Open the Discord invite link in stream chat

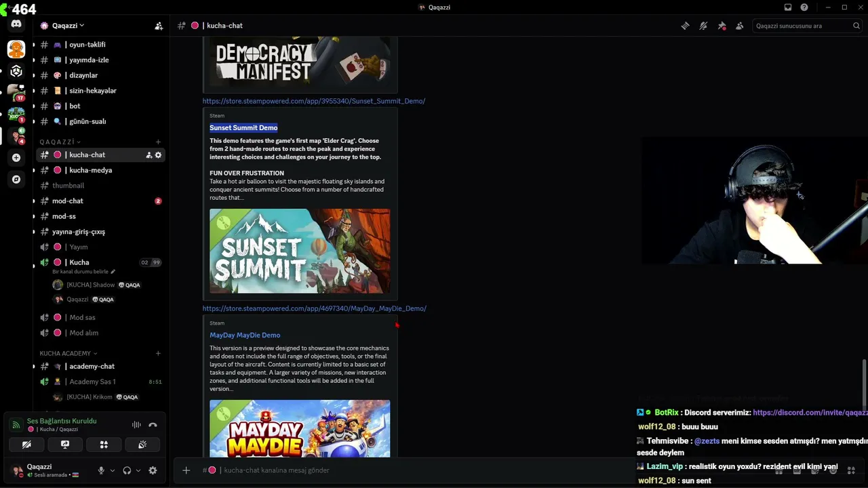click(810, 412)
